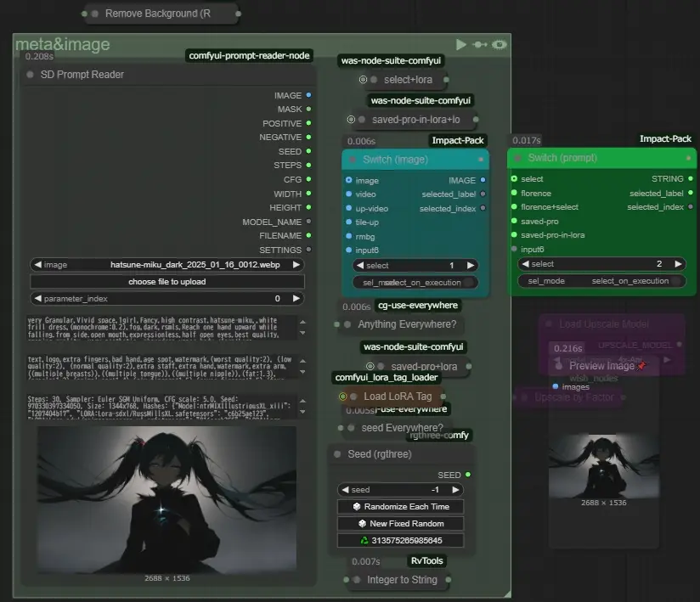Click SETTINGS output socket
Screen dimensions: 700x602
tap(308, 250)
